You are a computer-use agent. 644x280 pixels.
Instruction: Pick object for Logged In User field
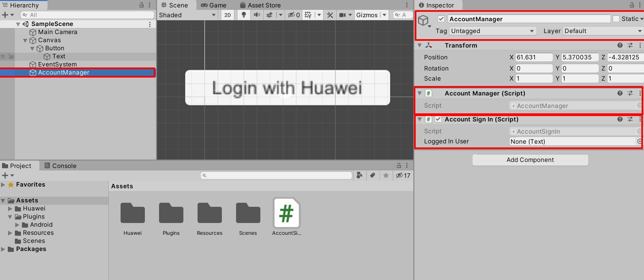(639, 141)
